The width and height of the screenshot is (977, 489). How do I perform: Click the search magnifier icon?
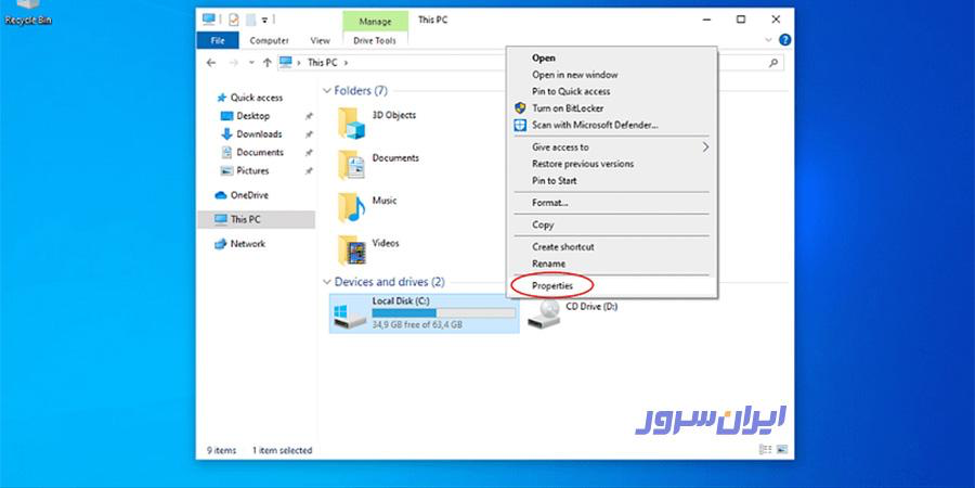pyautogui.click(x=773, y=63)
